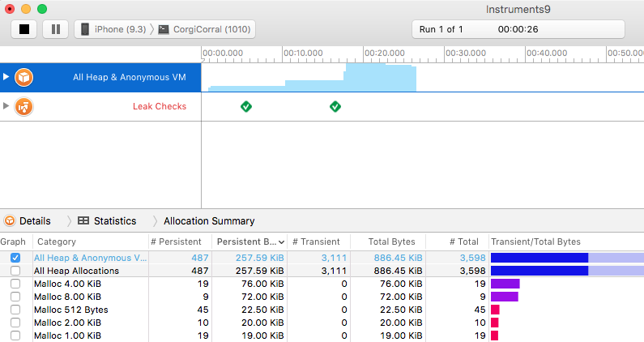Click the Leaks instrument icon

click(23, 107)
